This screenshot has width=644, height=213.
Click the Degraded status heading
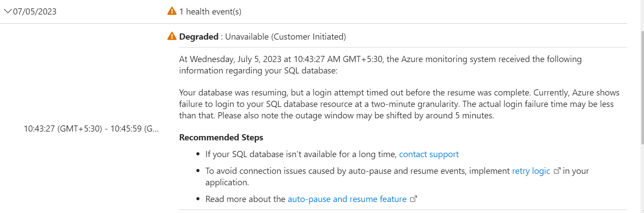tap(199, 37)
